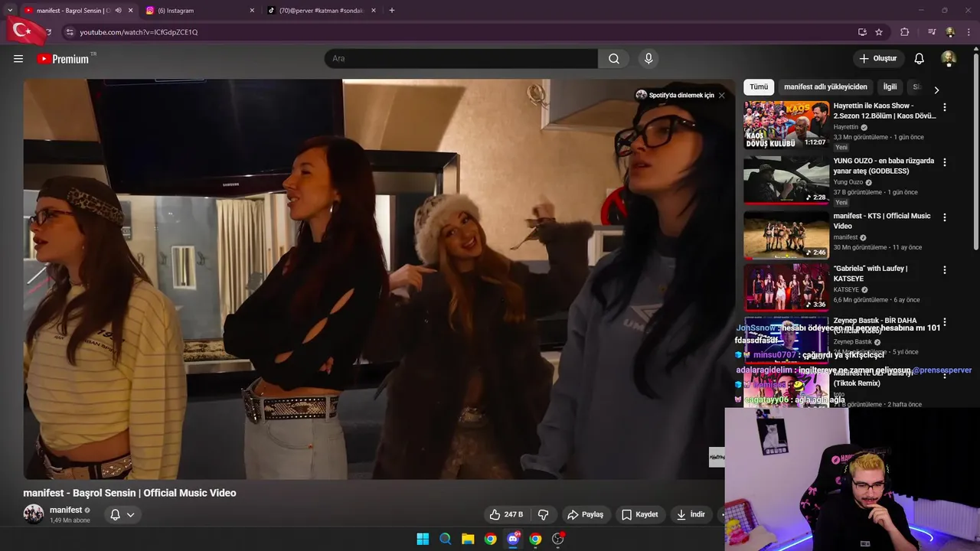Close the Instagram tab

coord(252,11)
